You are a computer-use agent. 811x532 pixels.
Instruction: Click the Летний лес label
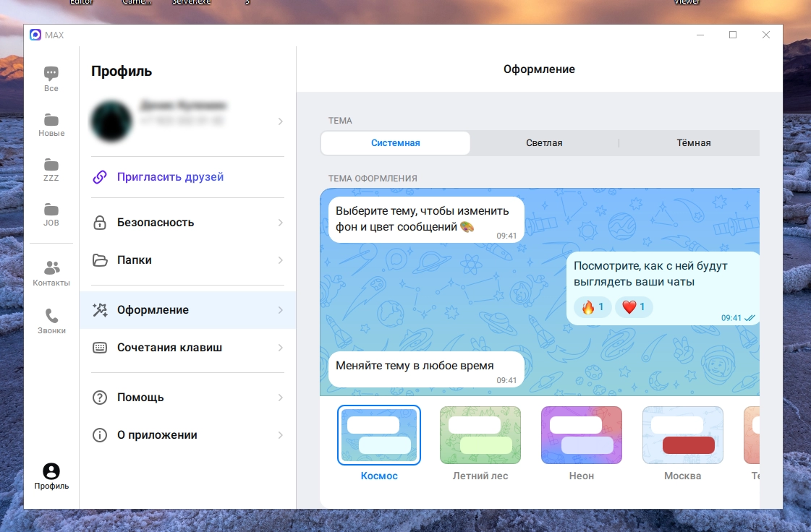[480, 476]
